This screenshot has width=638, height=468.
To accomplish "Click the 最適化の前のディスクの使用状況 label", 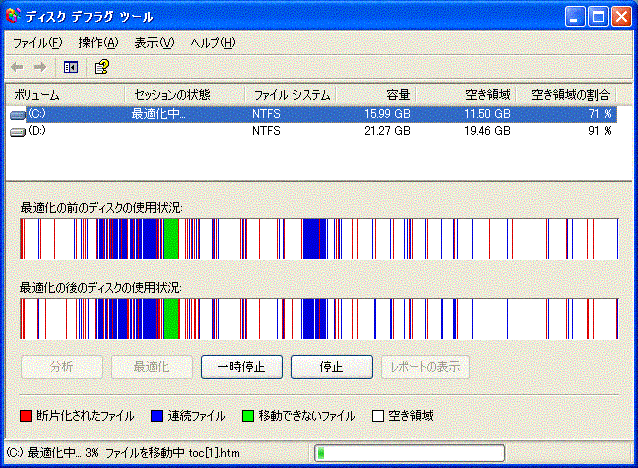I will click(101, 208).
